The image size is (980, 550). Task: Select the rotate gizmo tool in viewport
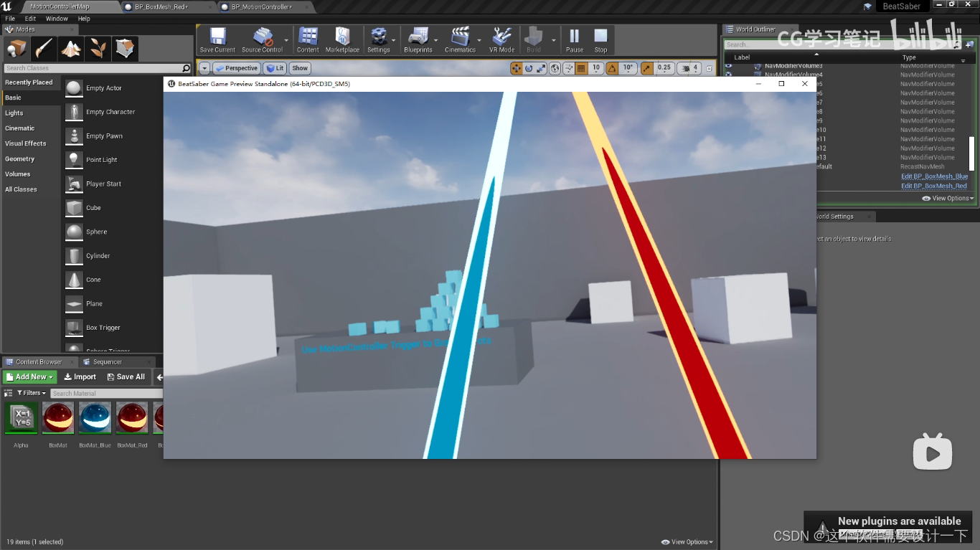[x=529, y=68]
